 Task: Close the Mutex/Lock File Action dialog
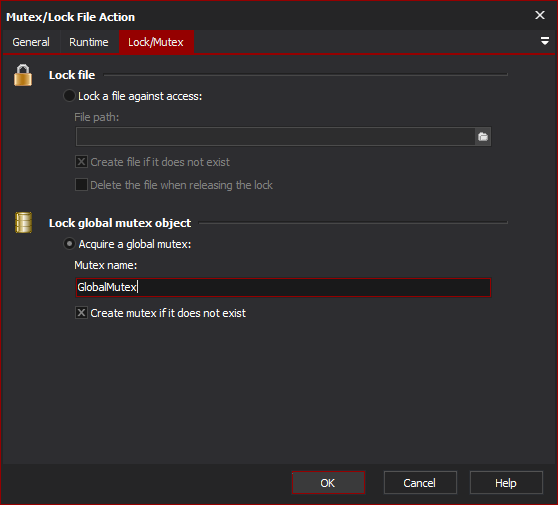point(540,15)
